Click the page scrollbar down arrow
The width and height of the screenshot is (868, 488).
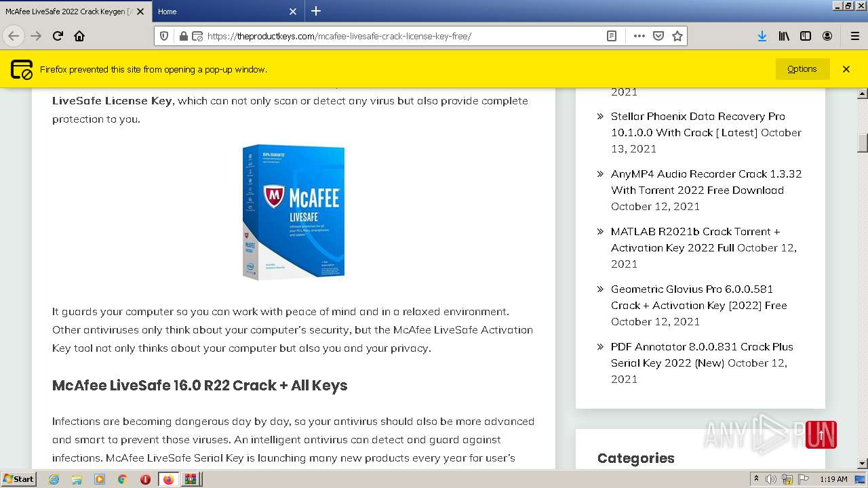[863, 464]
